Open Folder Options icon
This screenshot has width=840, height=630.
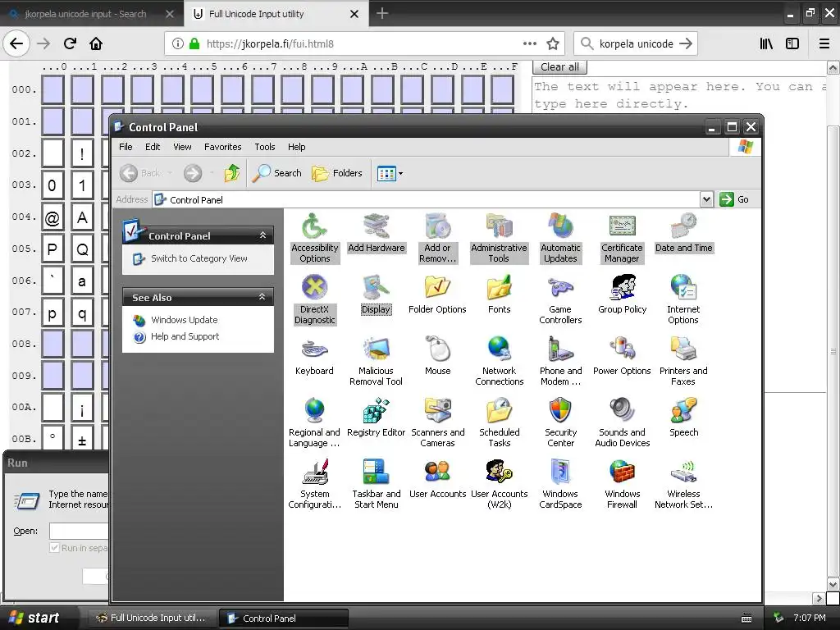[438, 294]
